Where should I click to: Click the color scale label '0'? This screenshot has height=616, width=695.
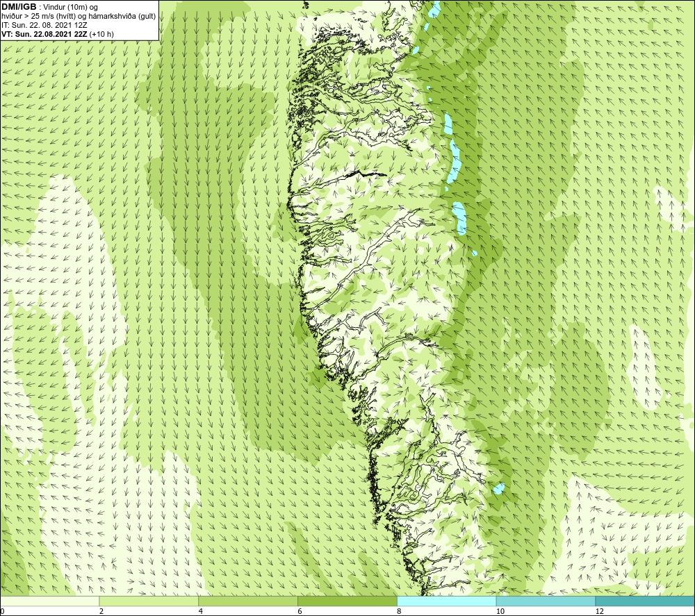[x=2, y=612]
